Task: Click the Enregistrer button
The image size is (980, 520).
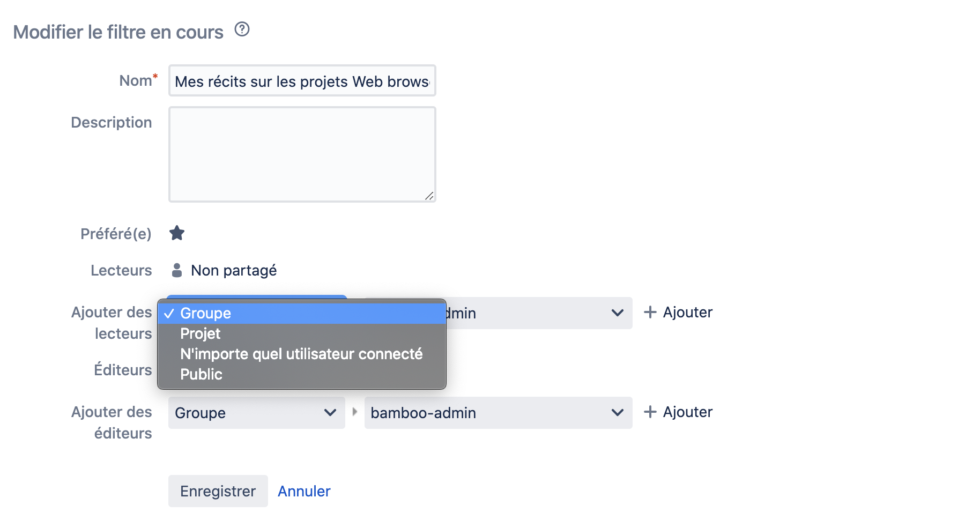Action: point(218,491)
